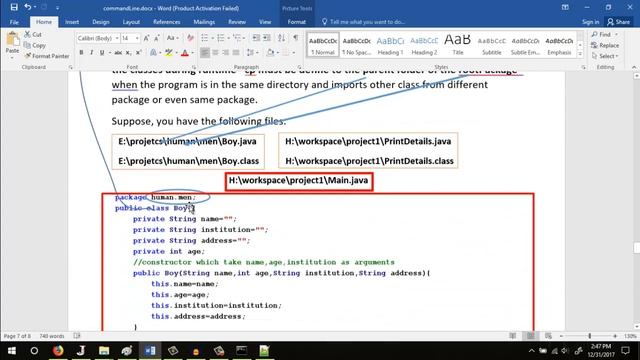
Task: Open the File menu tab
Action: pos(14,22)
